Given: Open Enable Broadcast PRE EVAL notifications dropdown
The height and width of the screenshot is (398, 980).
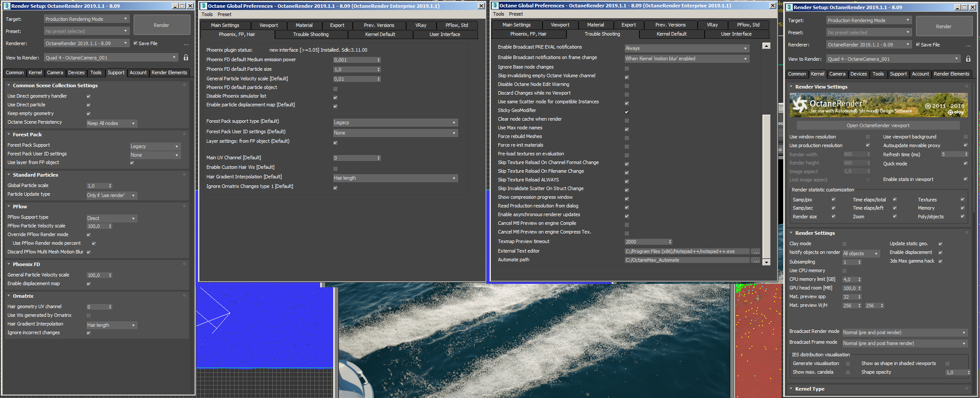Looking at the screenshot, I should click(x=687, y=48).
